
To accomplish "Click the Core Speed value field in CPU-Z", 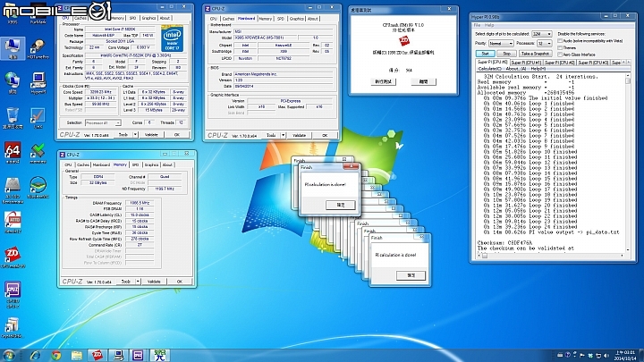I will click(100, 92).
